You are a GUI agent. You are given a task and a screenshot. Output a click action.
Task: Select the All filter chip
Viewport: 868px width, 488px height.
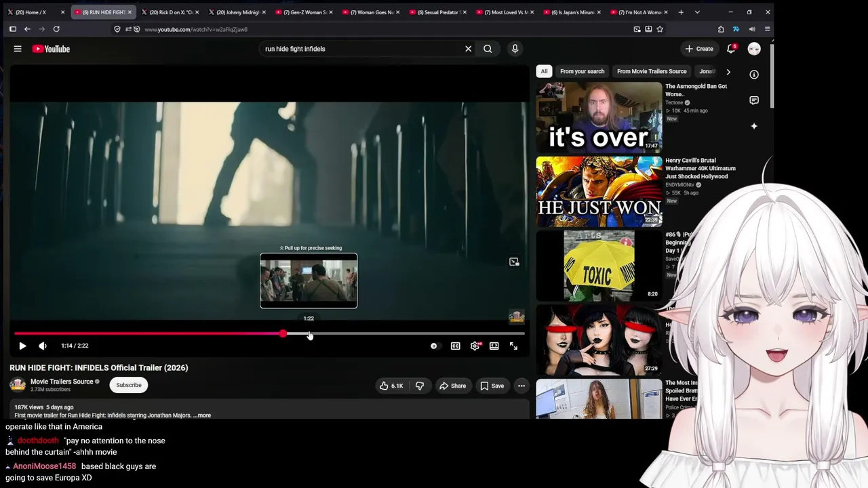click(x=544, y=71)
